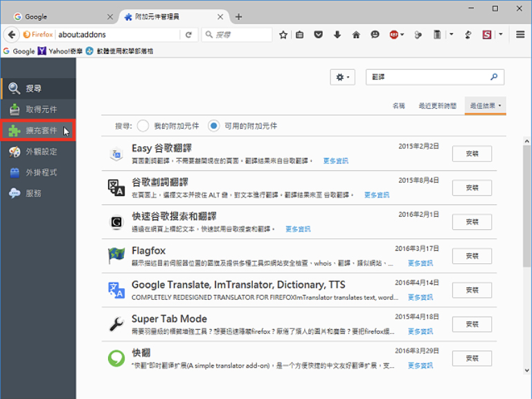
Task: Install the 谷歌劃詞翻譯 add-on
Action: (x=472, y=188)
